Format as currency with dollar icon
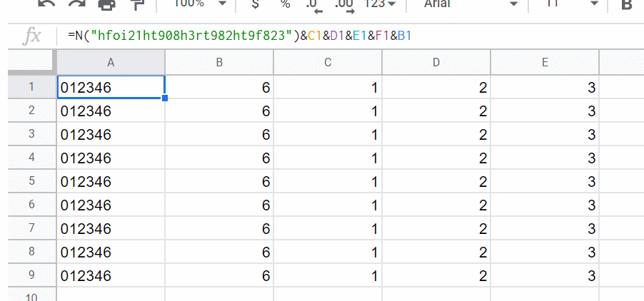Image resolution: width=644 pixels, height=301 pixels. [255, 4]
